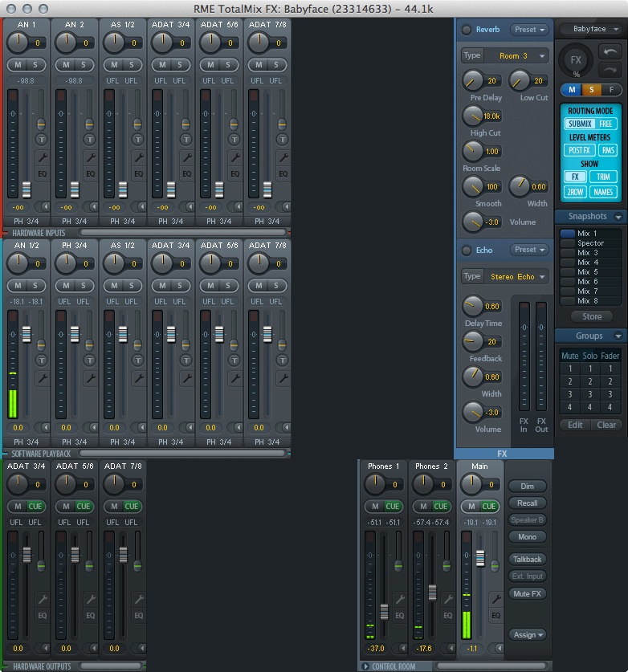Click the T trim button on AS 1/2 input

point(138,139)
